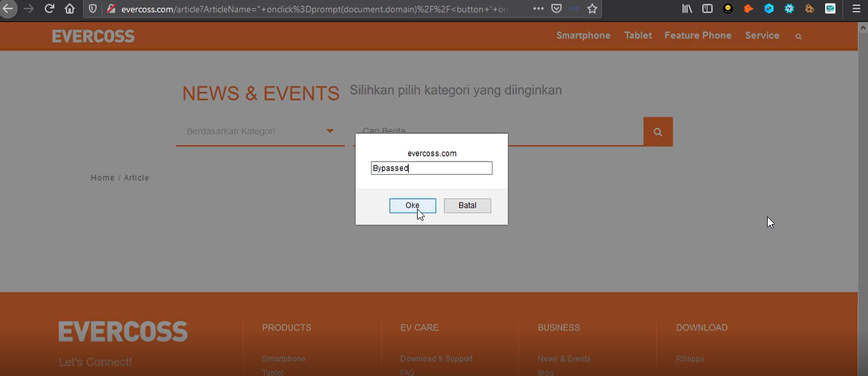Click the yellow circle extension icon
Viewport: 868px width, 376px height.
coord(727,8)
